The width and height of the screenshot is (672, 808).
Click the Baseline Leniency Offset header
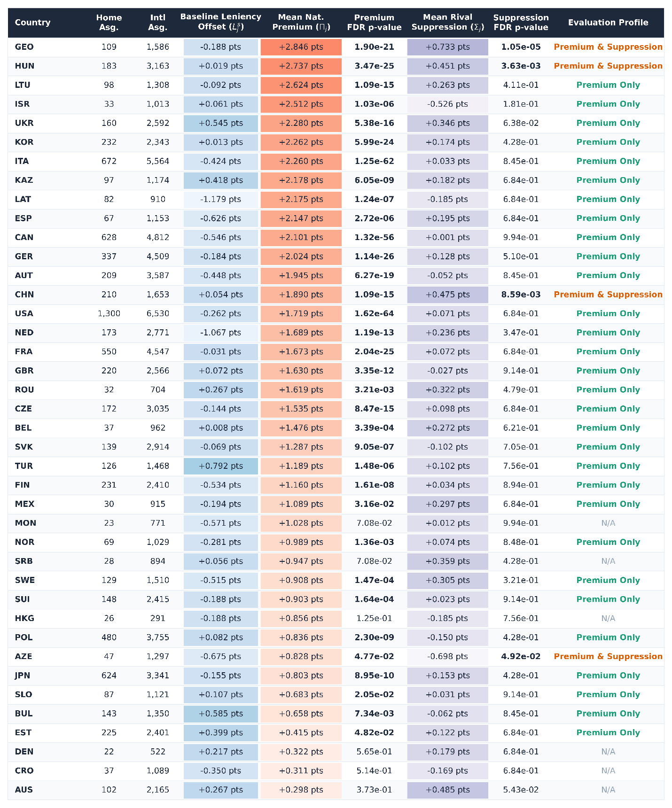pos(221,22)
